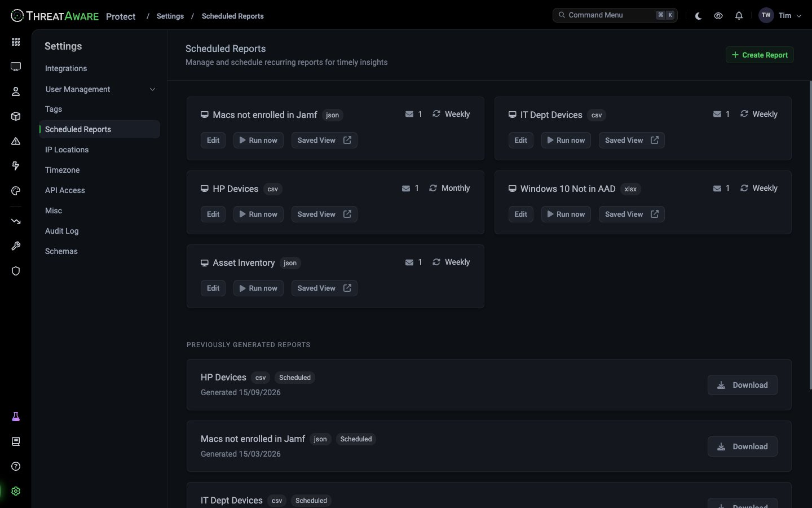Viewport: 812px width, 508px height.
Task: Click the Protect breadcrumb link
Action: click(121, 16)
